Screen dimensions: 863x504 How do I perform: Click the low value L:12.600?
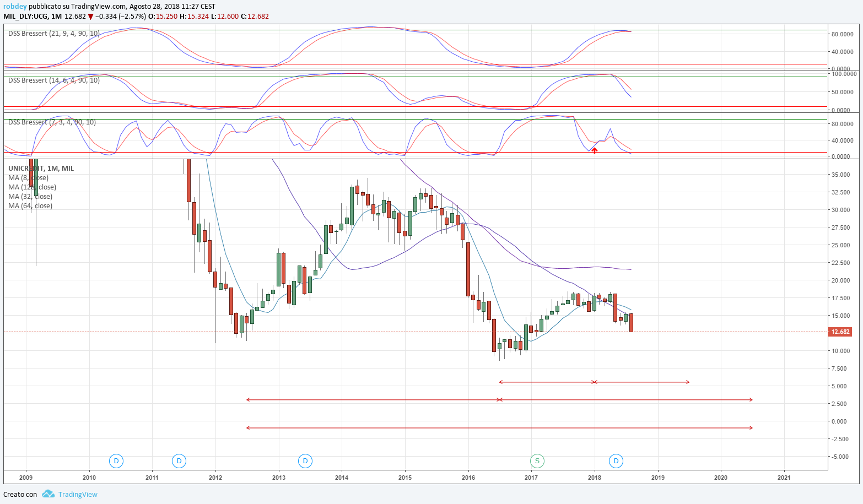click(225, 16)
